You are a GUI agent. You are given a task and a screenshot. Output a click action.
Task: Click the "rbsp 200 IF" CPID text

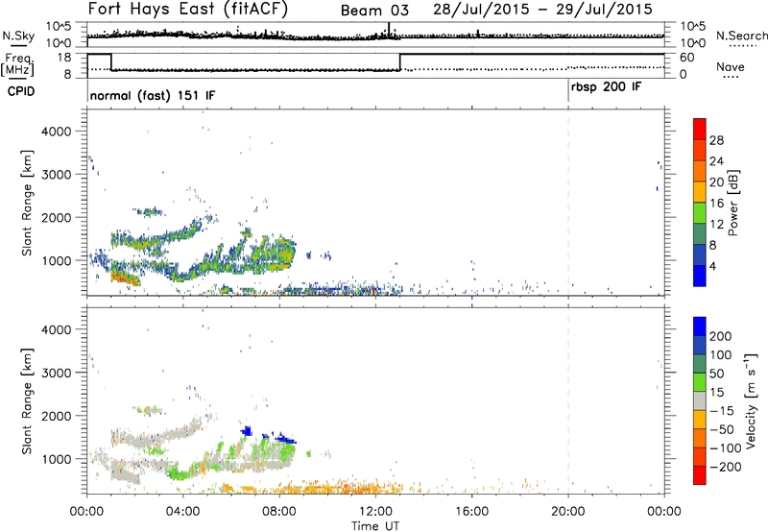[607, 87]
